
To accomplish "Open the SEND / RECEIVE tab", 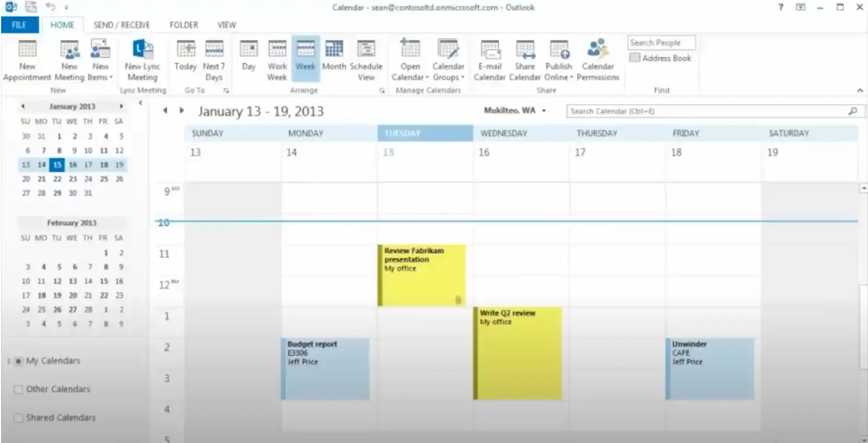I will pyautogui.click(x=121, y=25).
